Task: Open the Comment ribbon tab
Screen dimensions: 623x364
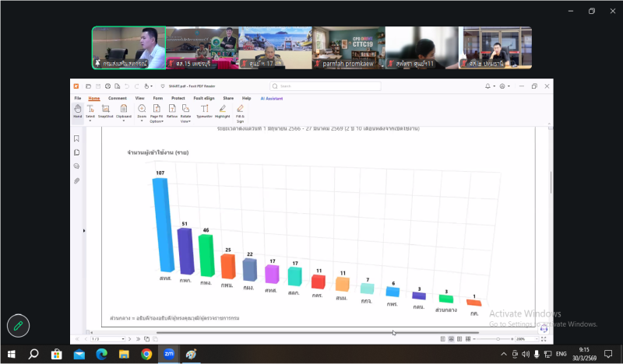Action: 118,99
